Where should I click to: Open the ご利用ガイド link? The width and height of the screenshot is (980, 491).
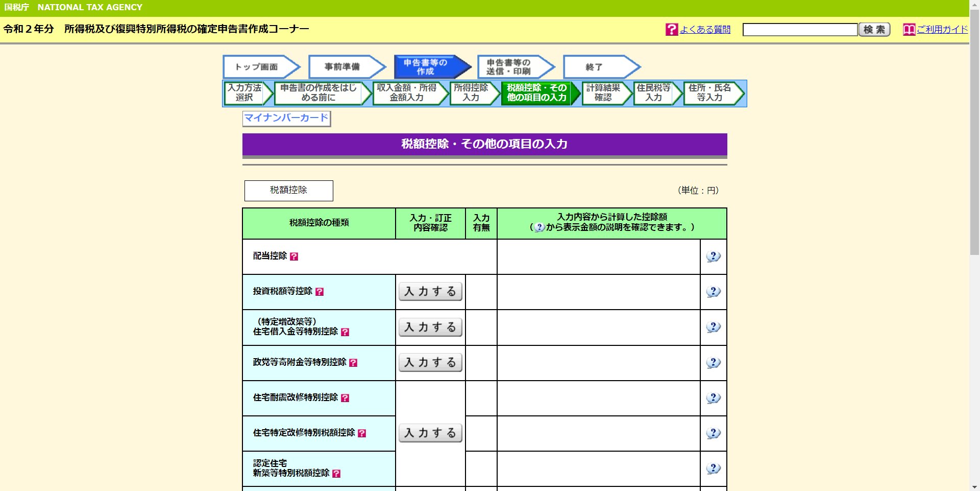(x=942, y=30)
